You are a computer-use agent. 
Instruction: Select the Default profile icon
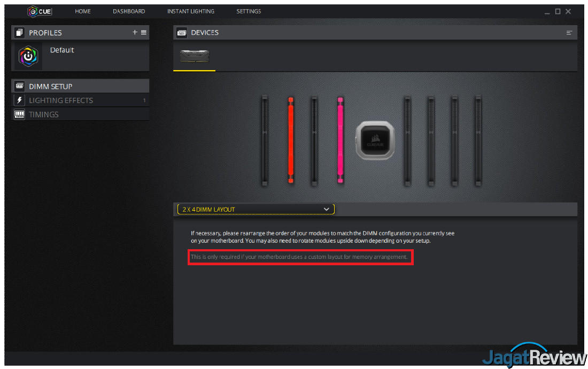pos(28,56)
